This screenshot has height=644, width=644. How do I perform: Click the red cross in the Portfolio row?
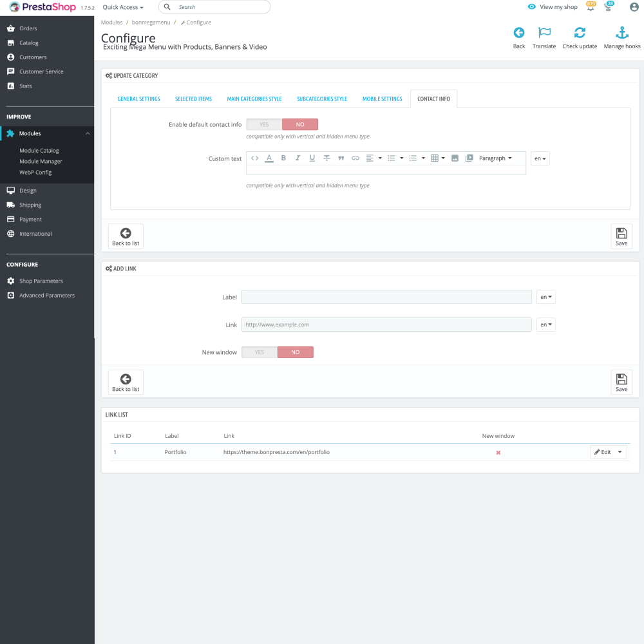[498, 452]
